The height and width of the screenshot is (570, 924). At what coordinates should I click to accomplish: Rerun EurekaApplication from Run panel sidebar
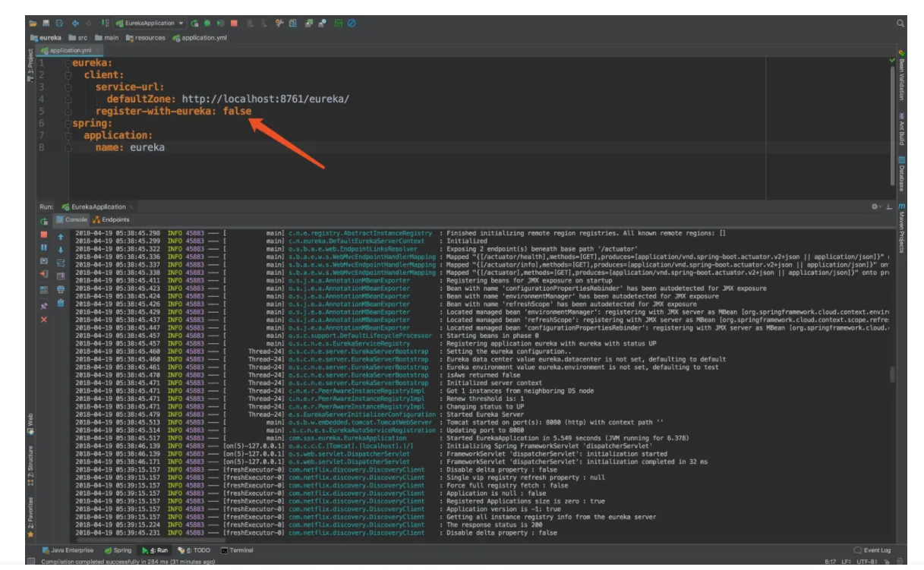(x=44, y=220)
